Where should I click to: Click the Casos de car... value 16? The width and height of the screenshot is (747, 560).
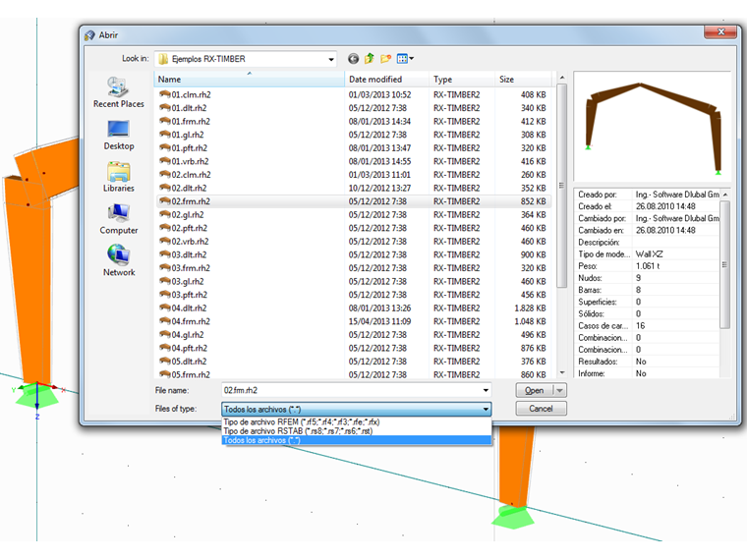click(640, 326)
